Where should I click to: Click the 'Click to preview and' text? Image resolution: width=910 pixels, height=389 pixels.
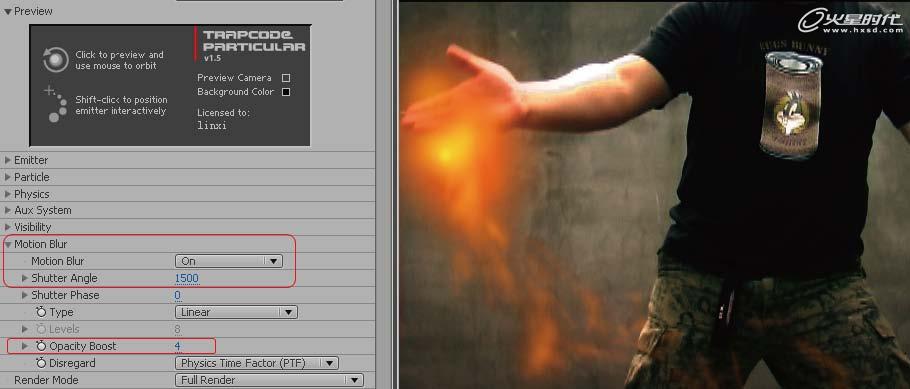120,55
